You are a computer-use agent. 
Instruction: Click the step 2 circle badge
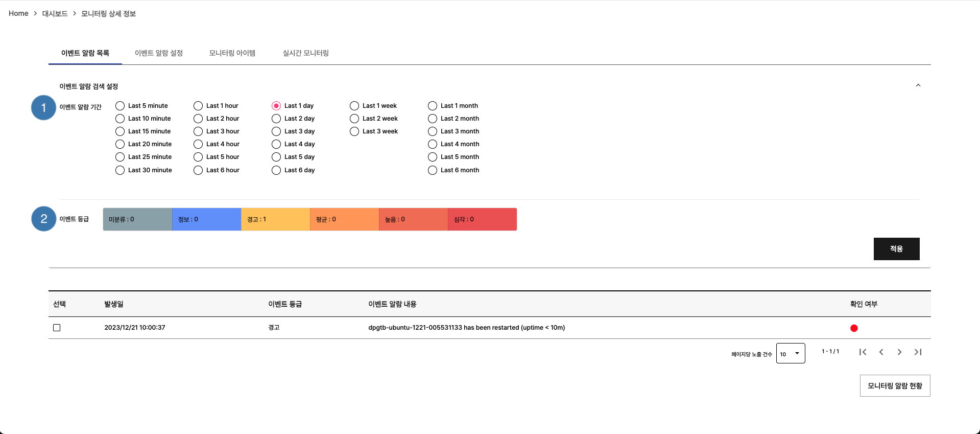43,219
